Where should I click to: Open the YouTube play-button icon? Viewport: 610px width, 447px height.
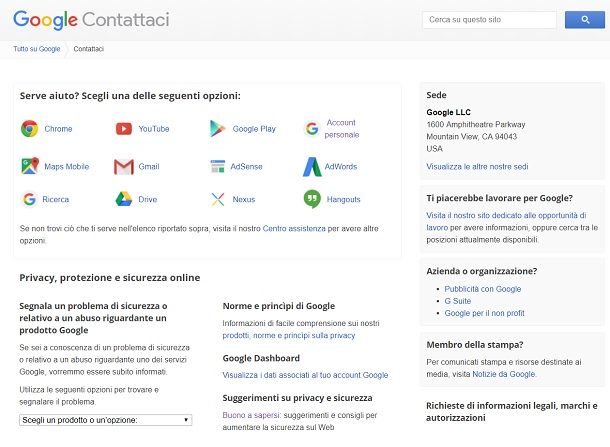pyautogui.click(x=124, y=129)
